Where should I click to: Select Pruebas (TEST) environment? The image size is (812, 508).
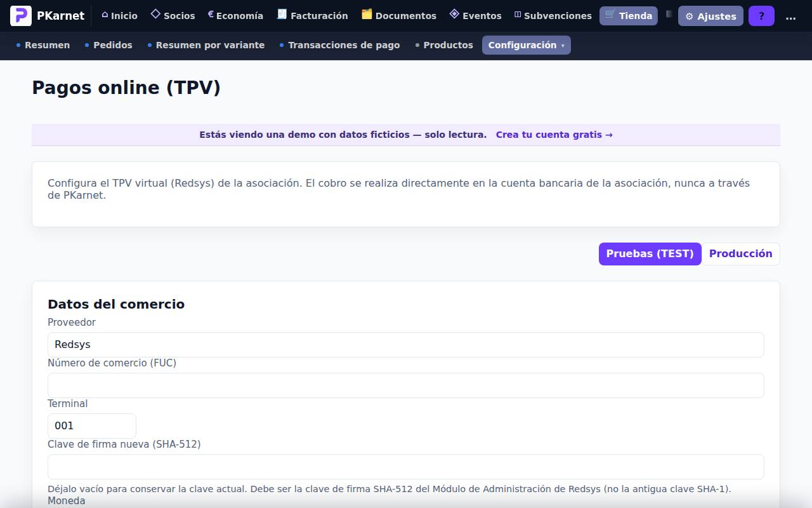click(x=650, y=254)
